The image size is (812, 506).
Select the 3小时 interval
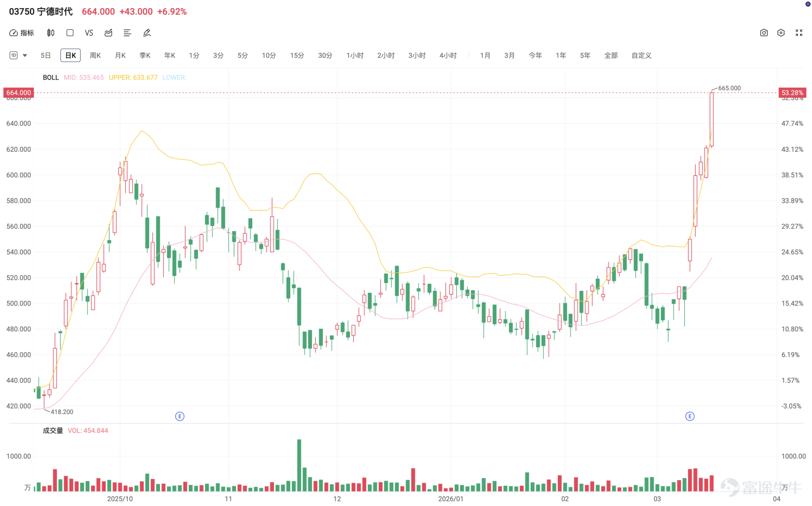tap(417, 55)
